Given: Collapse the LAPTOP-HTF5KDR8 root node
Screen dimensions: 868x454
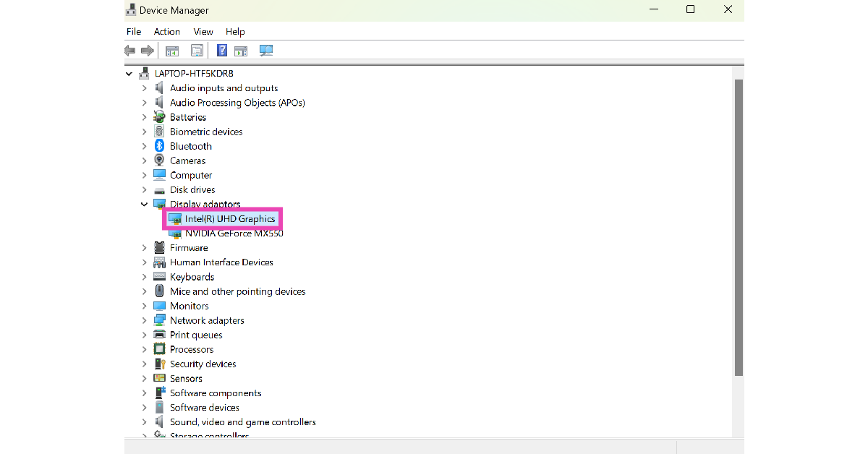Looking at the screenshot, I should coord(129,74).
